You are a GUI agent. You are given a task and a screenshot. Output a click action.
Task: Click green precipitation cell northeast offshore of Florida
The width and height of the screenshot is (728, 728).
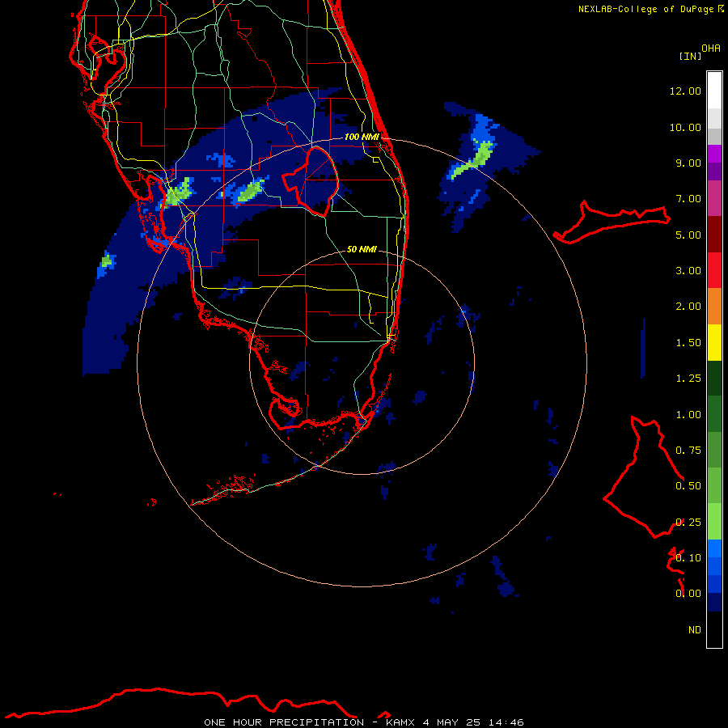point(472,161)
